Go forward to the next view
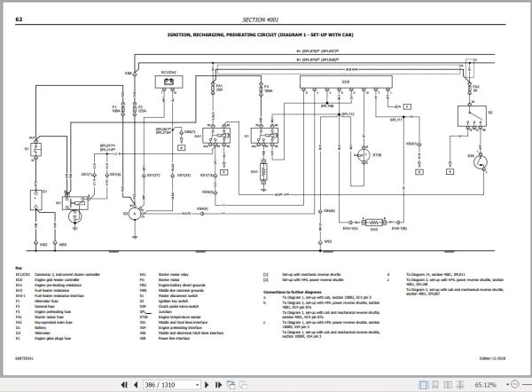This screenshot has height=392, width=532. tap(243, 385)
